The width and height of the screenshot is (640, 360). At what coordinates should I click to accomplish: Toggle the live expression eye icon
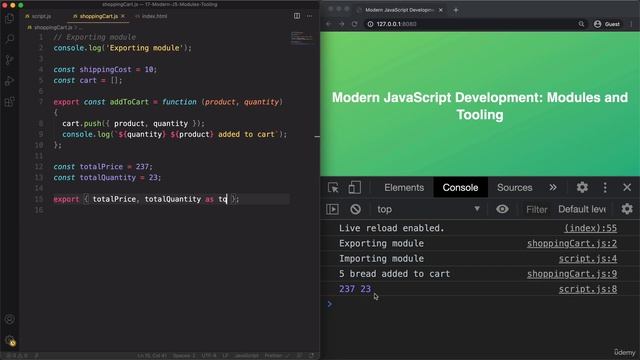pos(502,209)
